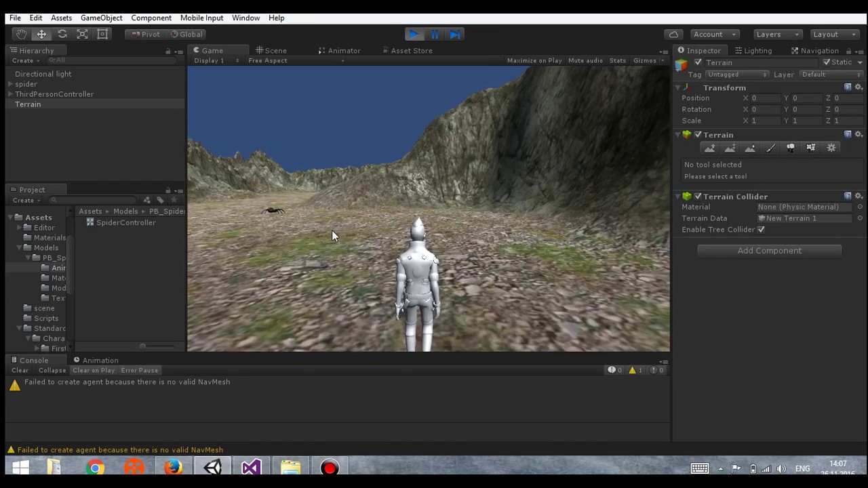Image resolution: width=868 pixels, height=488 pixels.
Task: Click the Add Component button
Action: [769, 251]
